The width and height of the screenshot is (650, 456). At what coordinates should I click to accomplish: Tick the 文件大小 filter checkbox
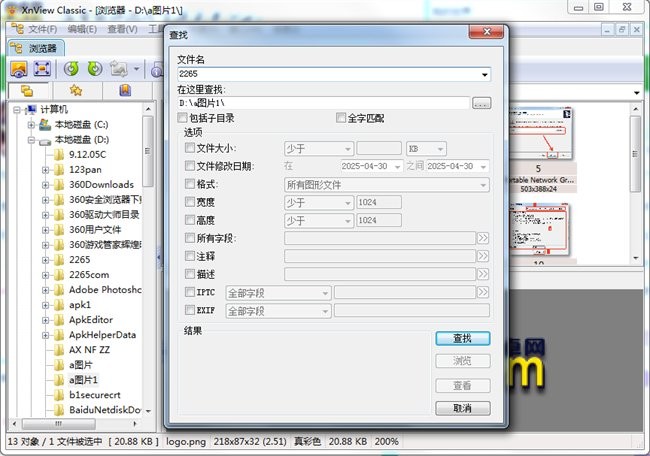[x=190, y=148]
